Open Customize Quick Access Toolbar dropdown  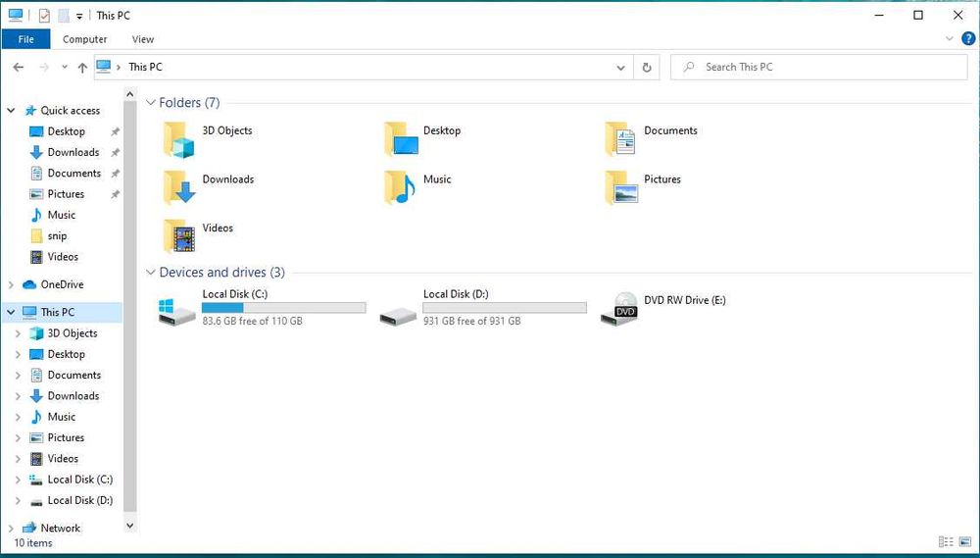tap(79, 17)
